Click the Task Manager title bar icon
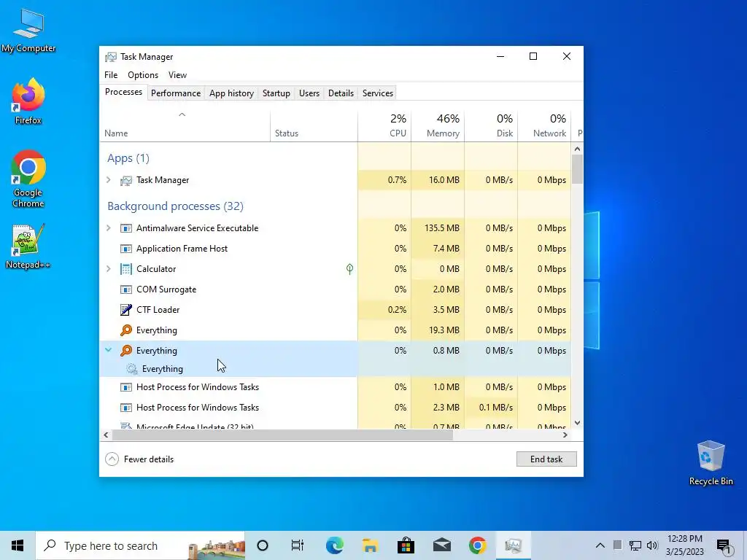 (x=111, y=57)
